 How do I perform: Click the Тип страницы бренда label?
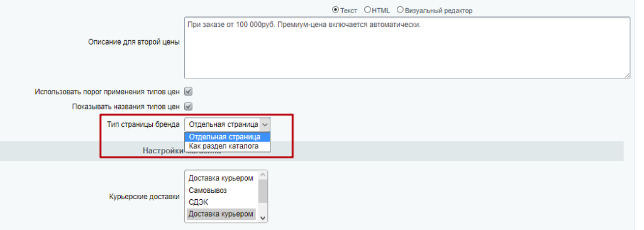pyautogui.click(x=143, y=124)
